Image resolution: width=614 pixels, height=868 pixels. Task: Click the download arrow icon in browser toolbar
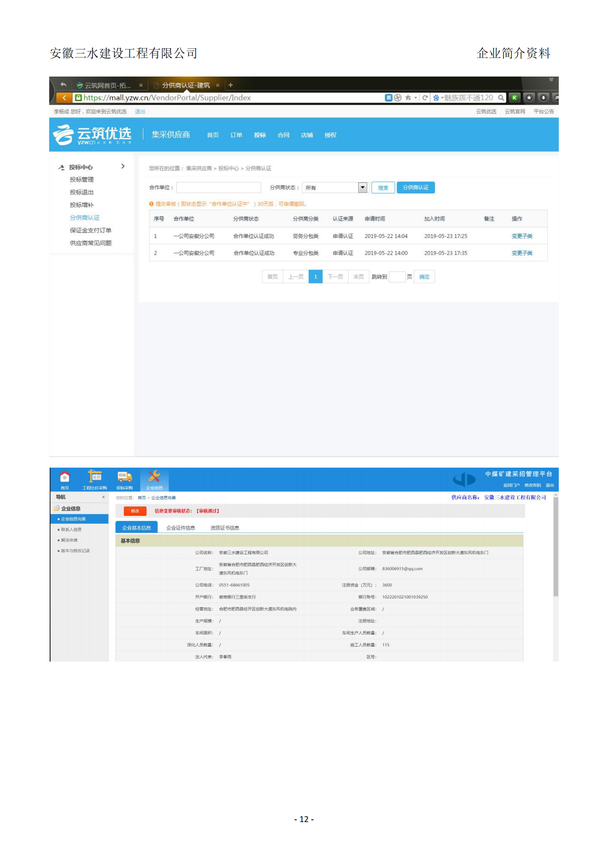[x=543, y=98]
